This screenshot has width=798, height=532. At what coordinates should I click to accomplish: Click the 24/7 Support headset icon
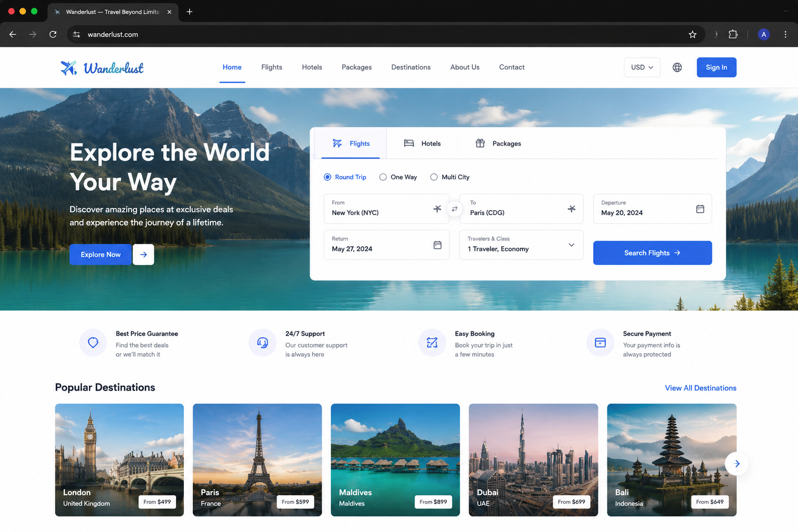[262, 343]
